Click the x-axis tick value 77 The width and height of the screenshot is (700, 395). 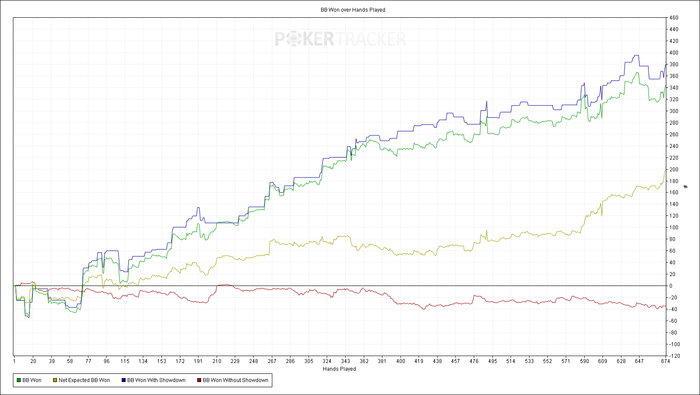pyautogui.click(x=88, y=362)
